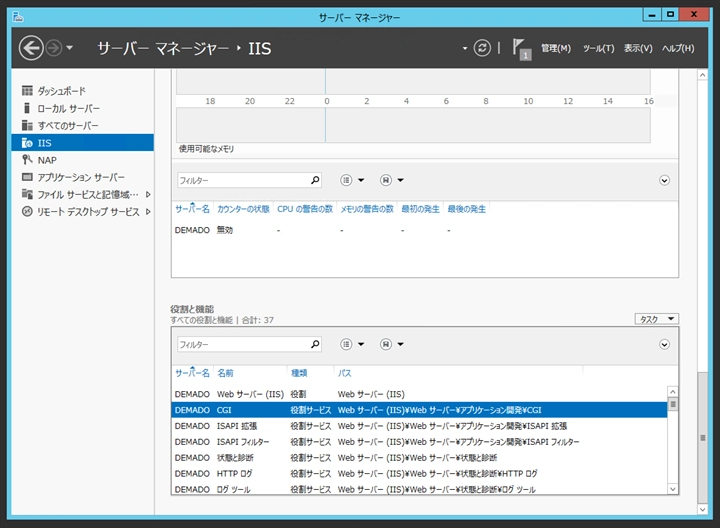Open the 表示(V) menu
This screenshot has height=528, width=720.
(x=638, y=48)
